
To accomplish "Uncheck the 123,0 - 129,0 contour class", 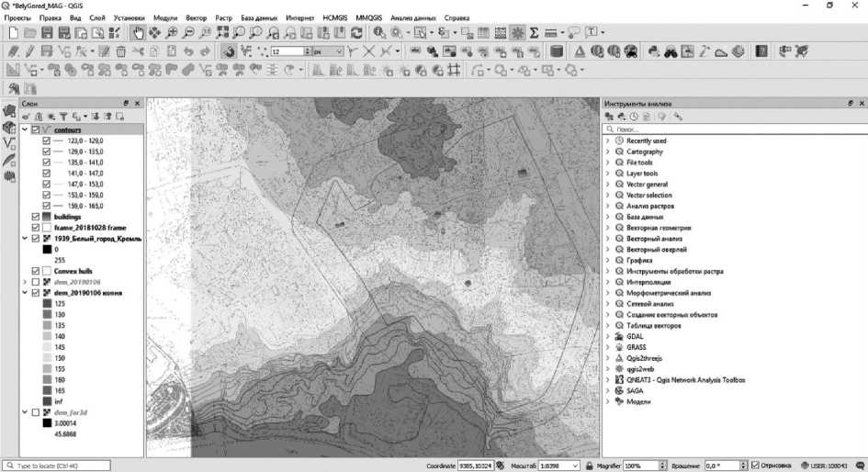I will [x=47, y=140].
